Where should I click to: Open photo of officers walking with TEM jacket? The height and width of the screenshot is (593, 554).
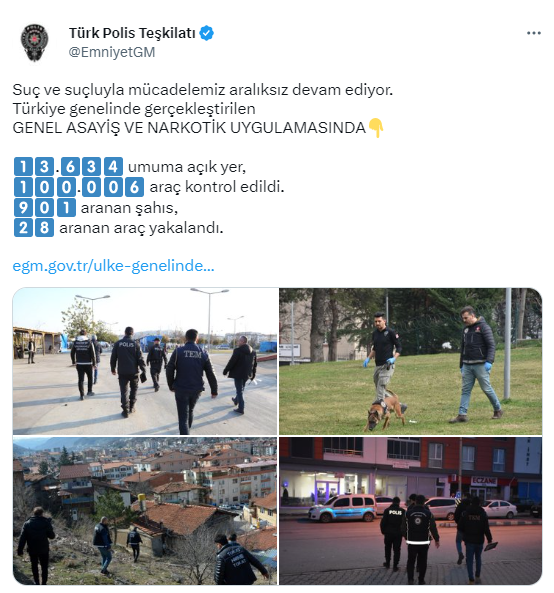[x=145, y=361]
